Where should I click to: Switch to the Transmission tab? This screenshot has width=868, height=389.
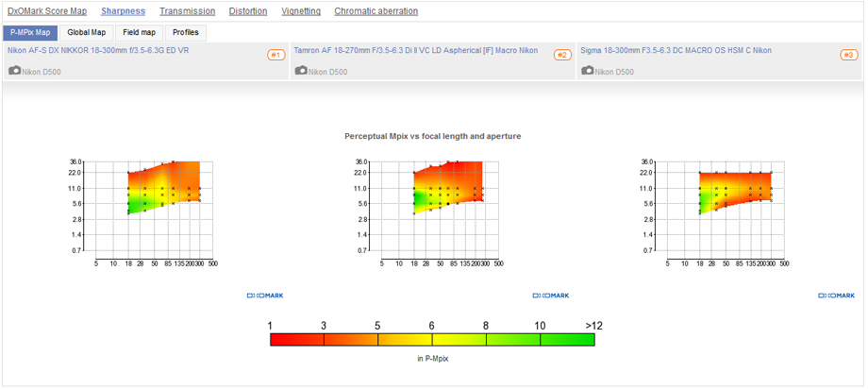(x=187, y=11)
